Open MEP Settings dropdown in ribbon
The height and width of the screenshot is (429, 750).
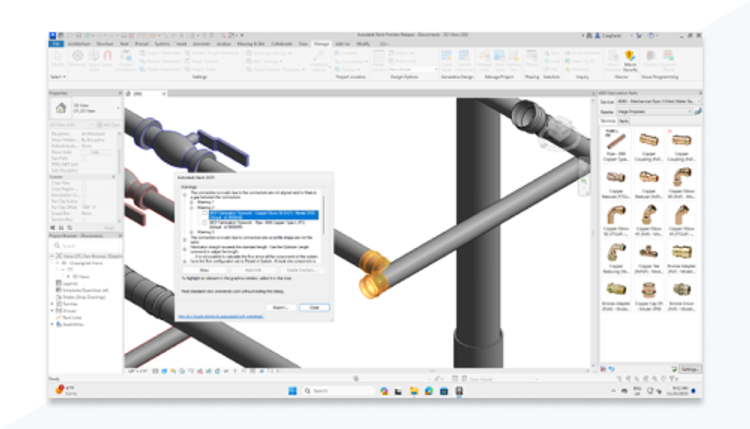264,61
